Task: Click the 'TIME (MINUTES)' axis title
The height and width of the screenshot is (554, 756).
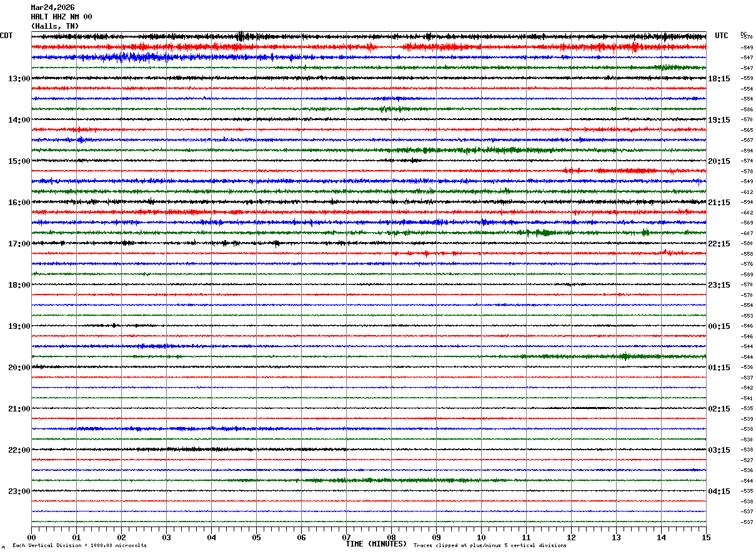Action: [376, 544]
